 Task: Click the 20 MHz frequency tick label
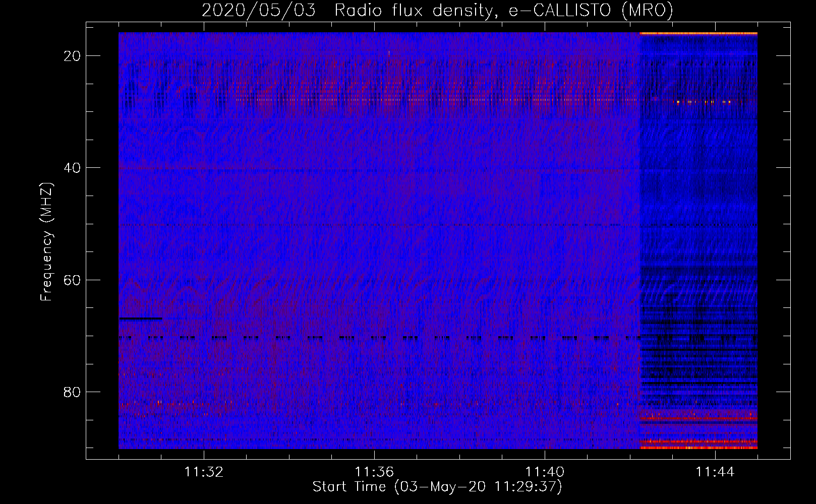[x=72, y=56]
